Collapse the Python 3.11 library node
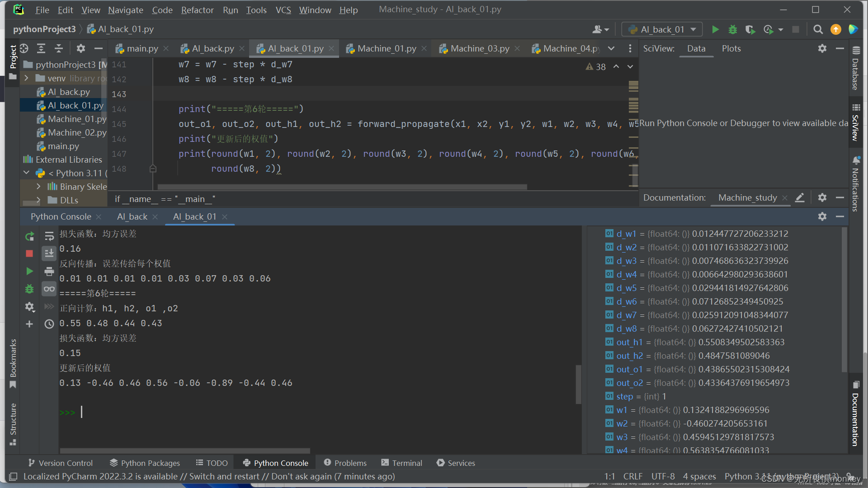This screenshot has width=868, height=488. pos(26,173)
